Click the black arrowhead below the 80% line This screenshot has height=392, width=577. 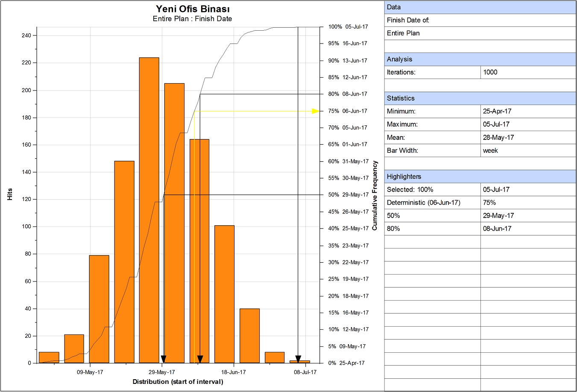click(200, 359)
